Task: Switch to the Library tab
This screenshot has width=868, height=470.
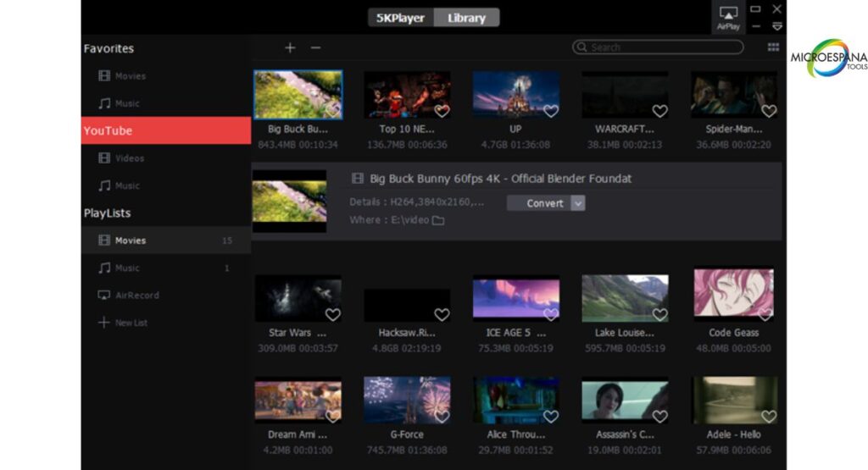Action: click(x=466, y=18)
